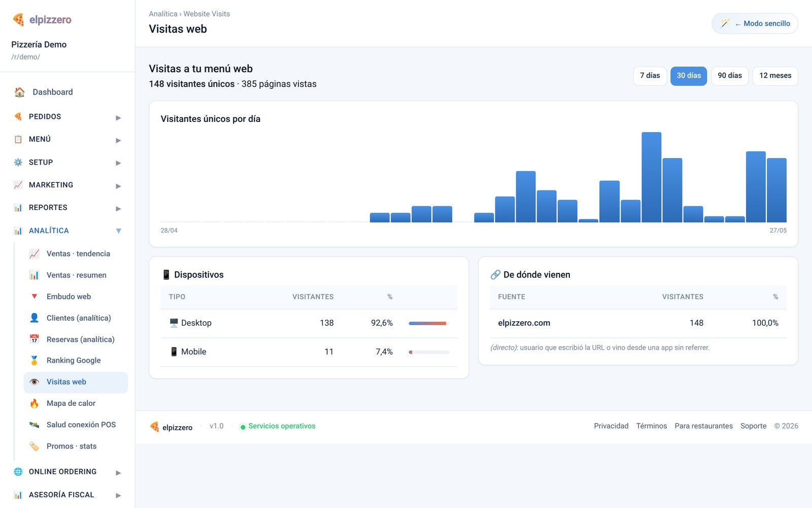Click the red funnel icon for Embudo web
812x508 pixels.
(34, 296)
